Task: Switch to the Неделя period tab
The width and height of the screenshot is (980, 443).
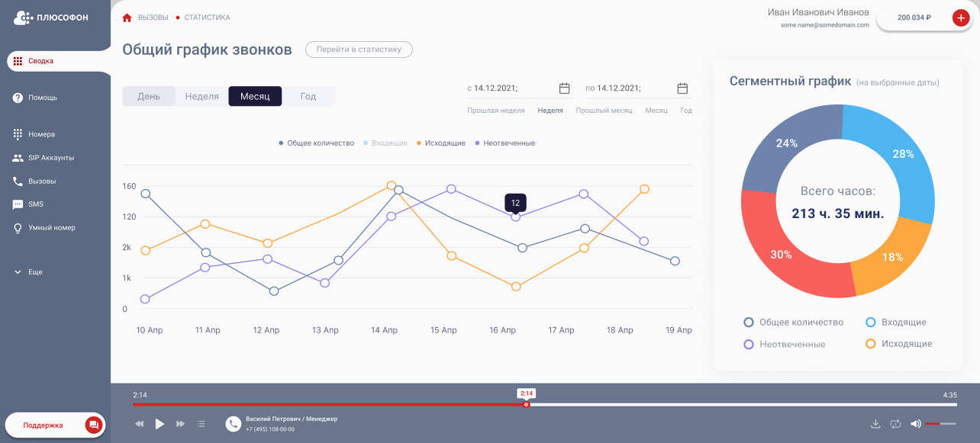Action: (x=201, y=96)
